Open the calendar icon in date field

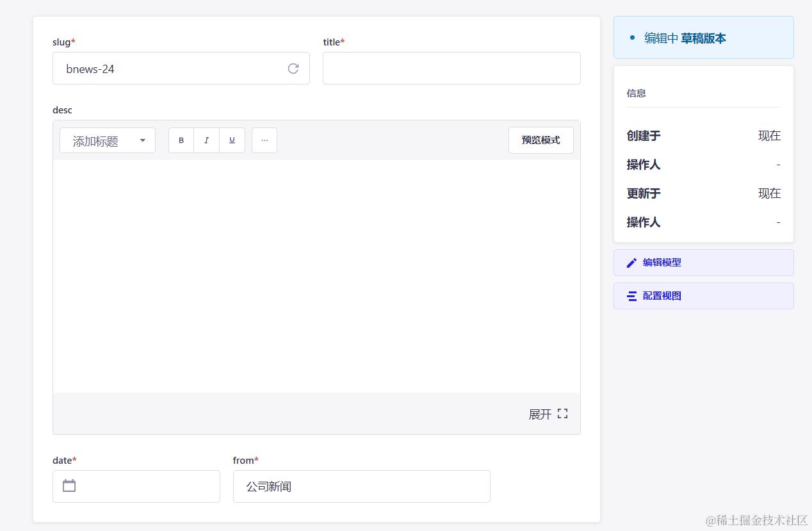pyautogui.click(x=69, y=486)
